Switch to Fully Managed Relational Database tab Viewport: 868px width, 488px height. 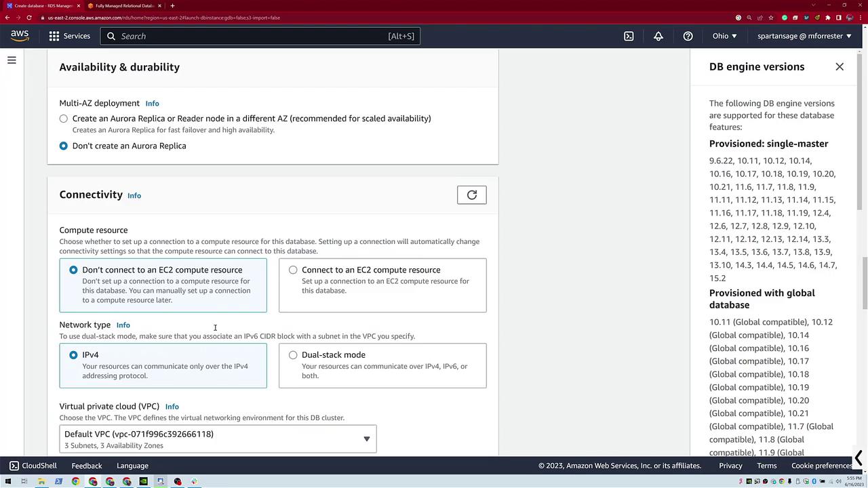click(125, 5)
